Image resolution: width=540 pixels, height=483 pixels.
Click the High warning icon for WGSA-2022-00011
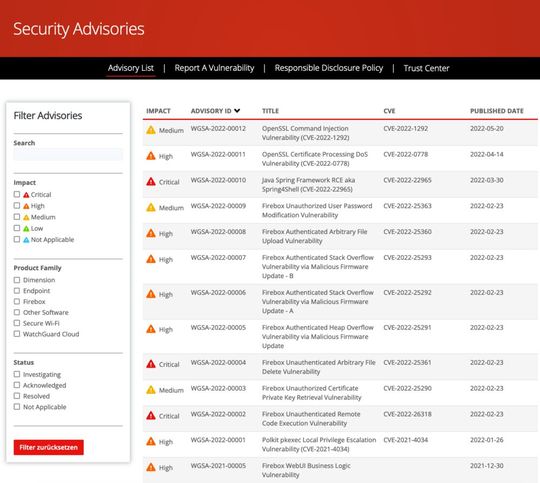point(151,156)
